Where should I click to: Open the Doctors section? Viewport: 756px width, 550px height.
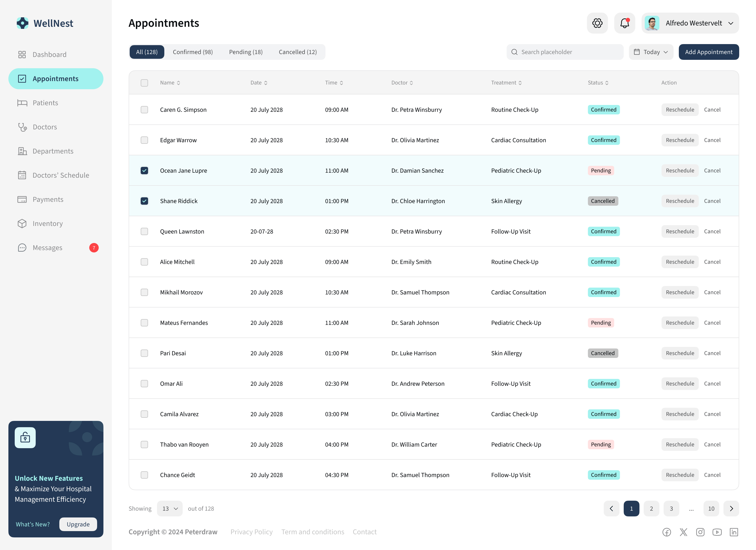coord(45,127)
